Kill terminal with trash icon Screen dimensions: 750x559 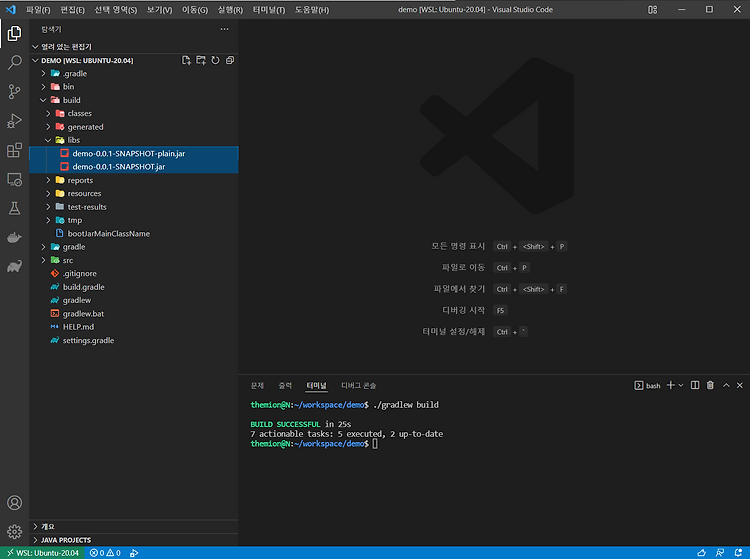point(710,385)
